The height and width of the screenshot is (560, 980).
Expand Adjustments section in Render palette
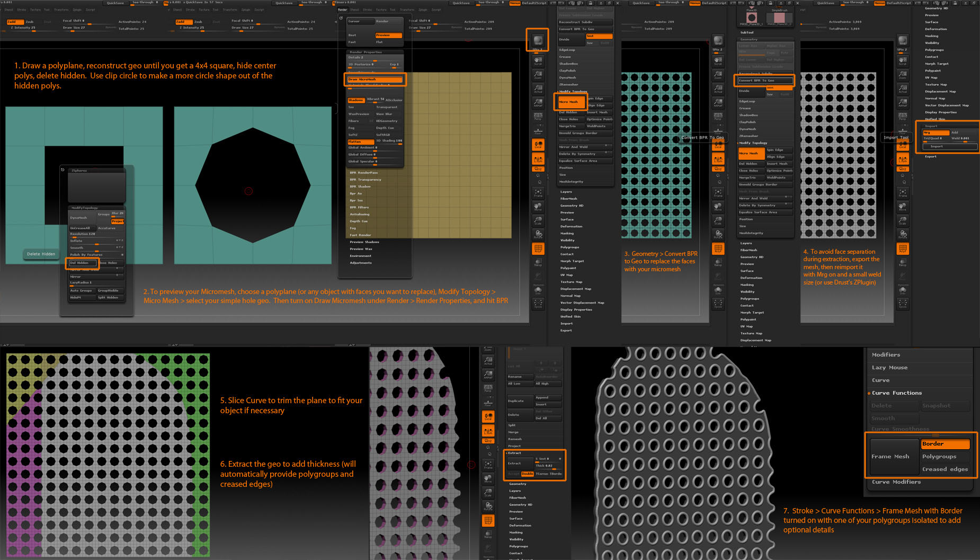[x=361, y=263]
